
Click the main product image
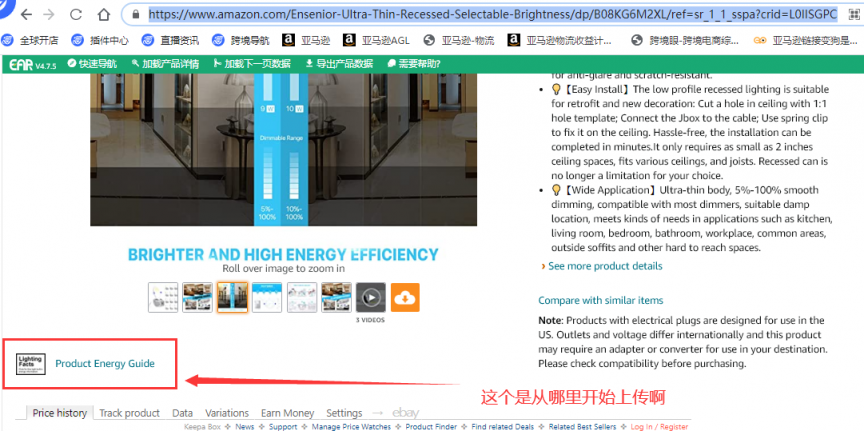tap(283, 150)
